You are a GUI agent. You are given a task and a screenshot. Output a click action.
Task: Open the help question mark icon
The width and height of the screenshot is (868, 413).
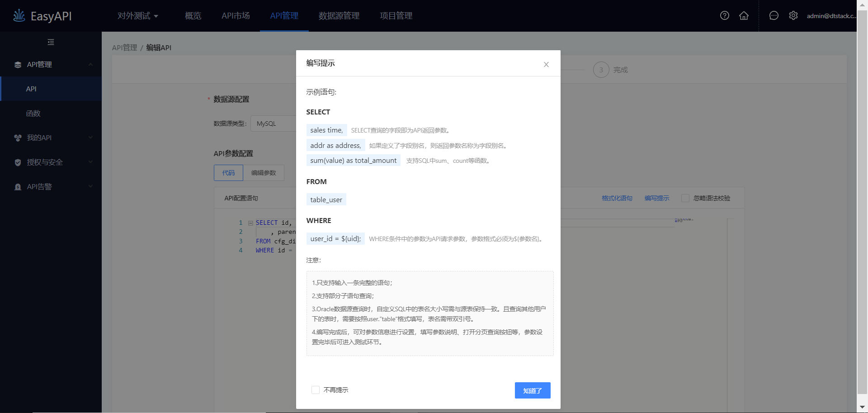click(x=725, y=16)
